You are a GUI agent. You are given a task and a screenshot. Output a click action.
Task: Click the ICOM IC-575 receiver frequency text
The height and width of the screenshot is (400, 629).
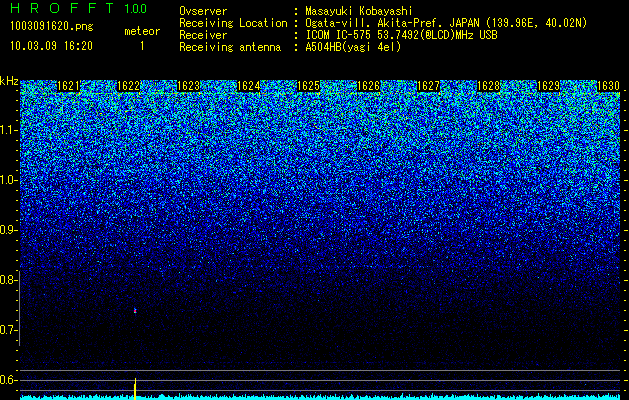(401, 35)
